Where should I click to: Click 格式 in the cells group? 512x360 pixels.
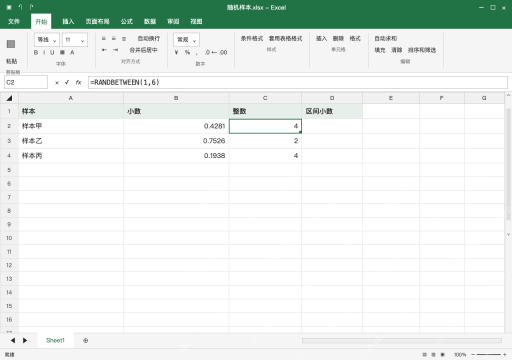click(x=355, y=39)
